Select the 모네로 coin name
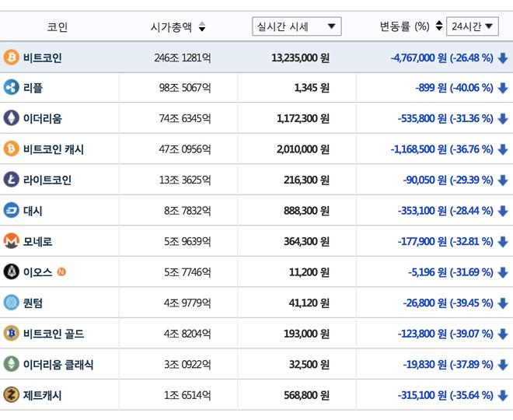513x420 pixels. point(37,242)
